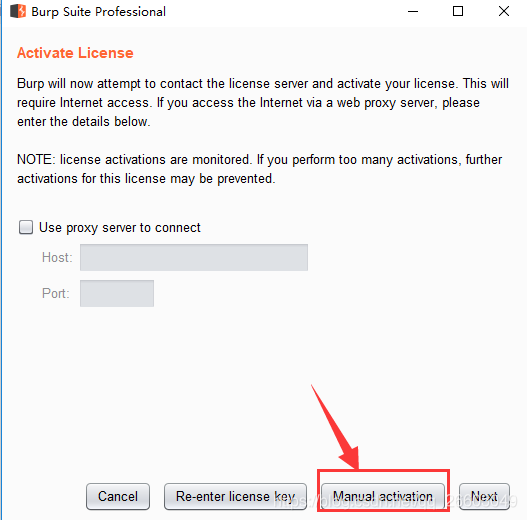527x520 pixels.
Task: Focus the proxy Host input field
Action: coord(194,257)
